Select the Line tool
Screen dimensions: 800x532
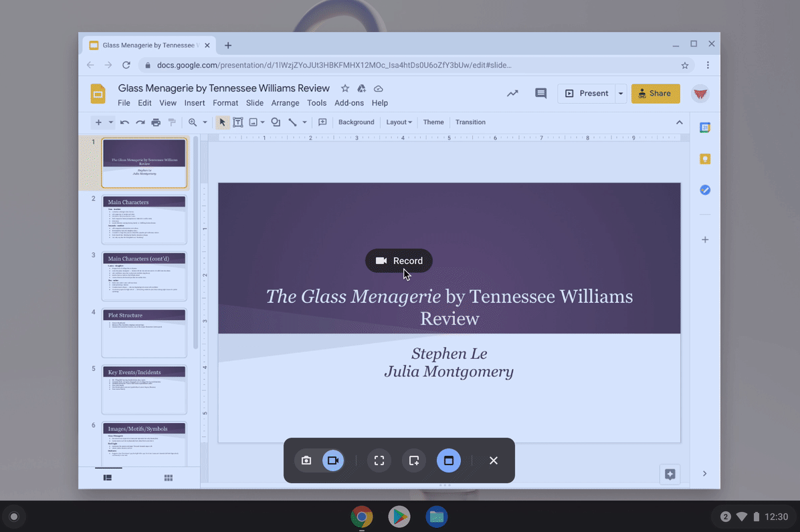292,122
